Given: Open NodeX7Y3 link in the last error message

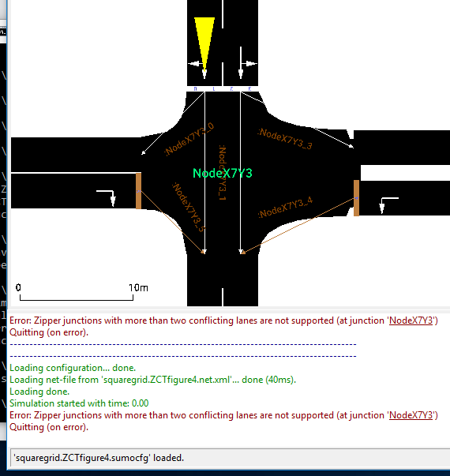Looking at the screenshot, I should tap(411, 415).
